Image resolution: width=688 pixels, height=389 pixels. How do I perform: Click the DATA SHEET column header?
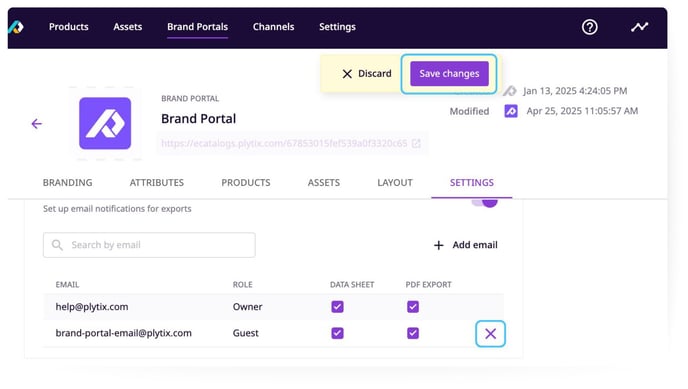[352, 285]
